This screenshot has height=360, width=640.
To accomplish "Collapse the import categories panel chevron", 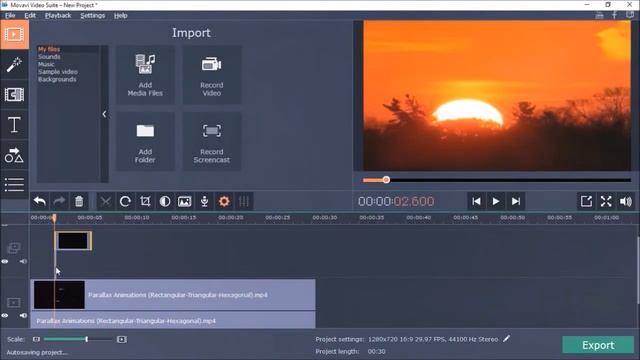I will 104,114.
